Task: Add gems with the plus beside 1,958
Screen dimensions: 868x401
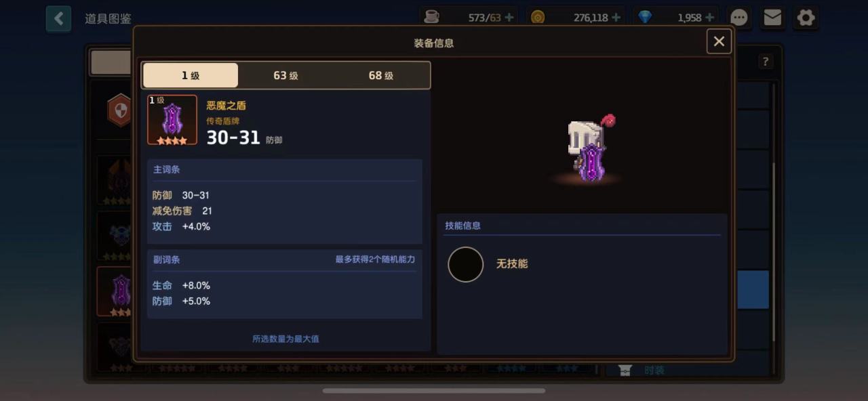Action: (x=709, y=17)
